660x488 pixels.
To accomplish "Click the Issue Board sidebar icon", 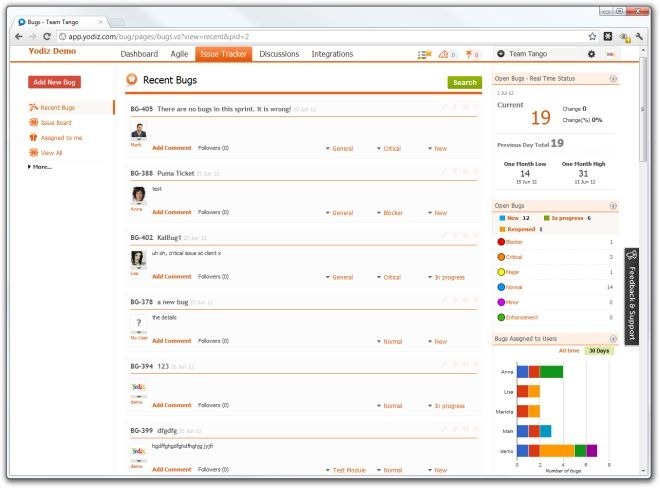I will (x=33, y=123).
